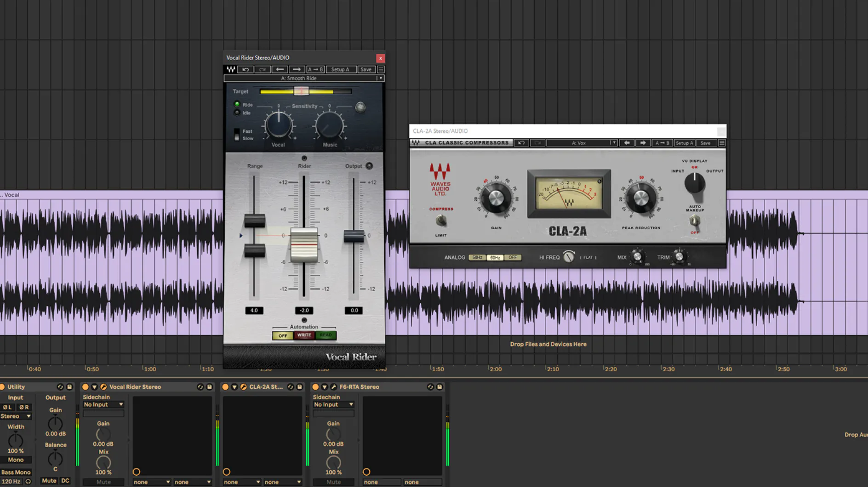Image resolution: width=868 pixels, height=487 pixels.
Task: Collapse parameters of CLA-2A device triangle
Action: (x=234, y=387)
